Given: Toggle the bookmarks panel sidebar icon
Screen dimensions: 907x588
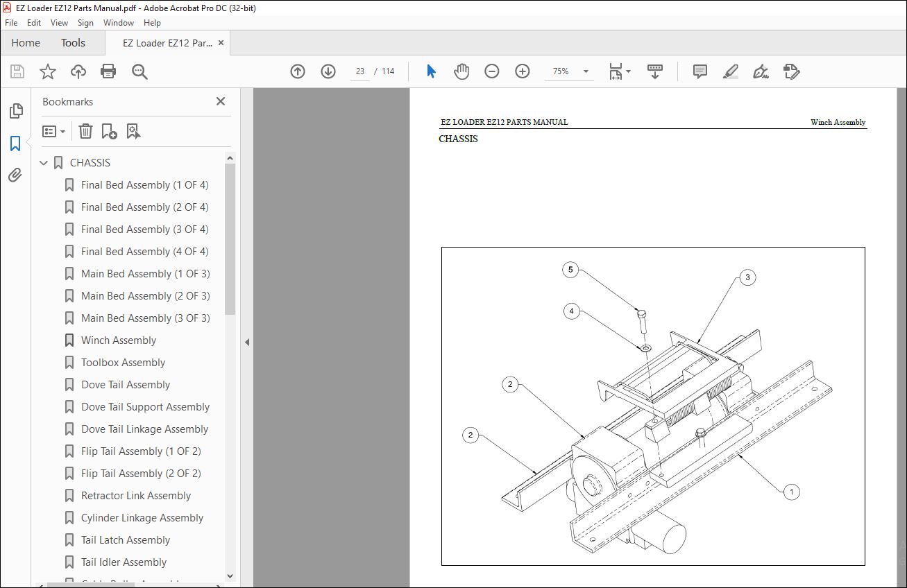Looking at the screenshot, I should [x=15, y=144].
